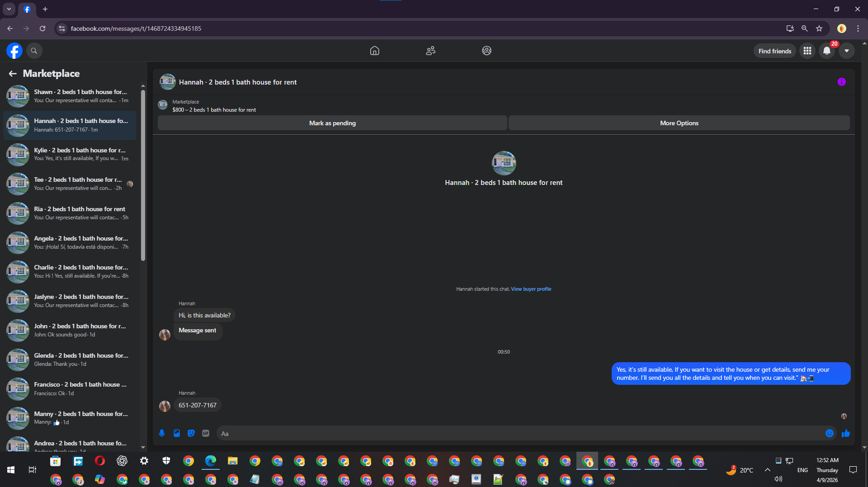This screenshot has width=868, height=487.
Task: Click the Aa message input field
Action: pyautogui.click(x=520, y=433)
